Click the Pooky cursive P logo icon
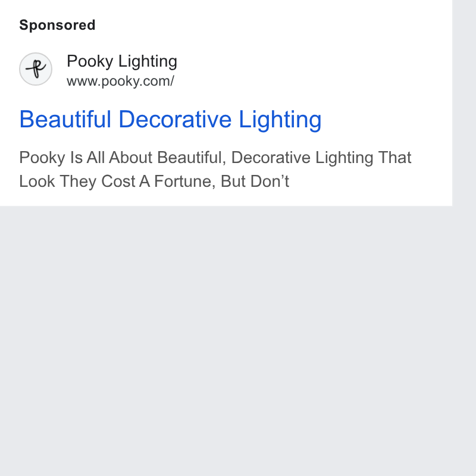The image size is (476, 476). (36, 69)
